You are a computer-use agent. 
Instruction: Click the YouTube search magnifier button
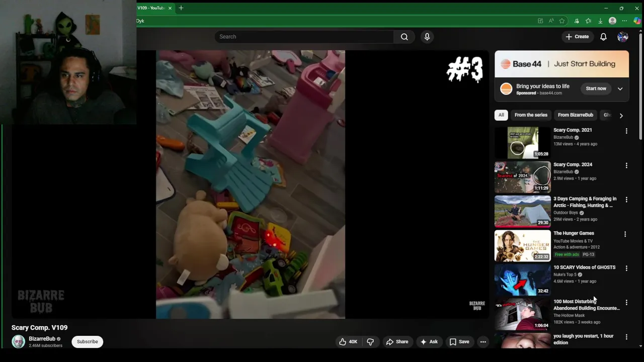[404, 37]
